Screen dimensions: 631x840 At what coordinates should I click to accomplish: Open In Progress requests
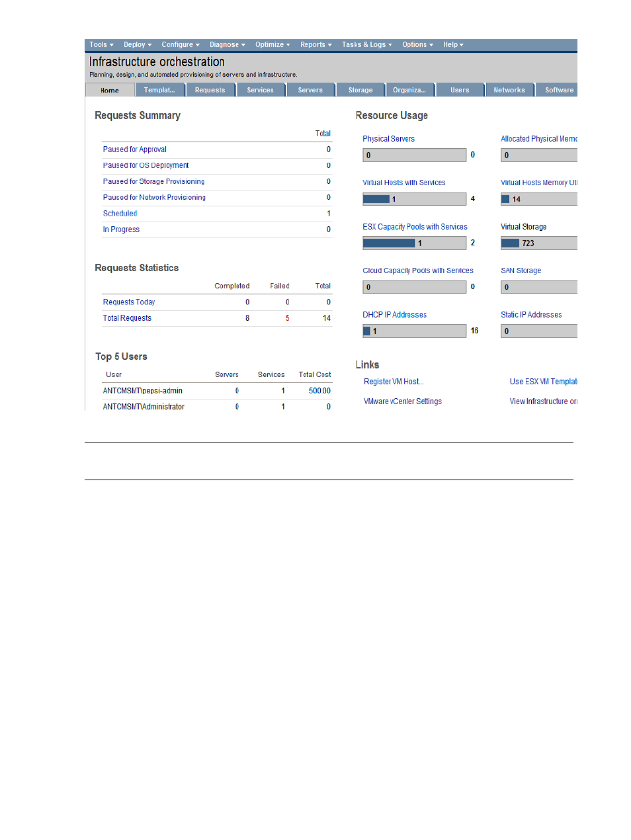click(122, 230)
